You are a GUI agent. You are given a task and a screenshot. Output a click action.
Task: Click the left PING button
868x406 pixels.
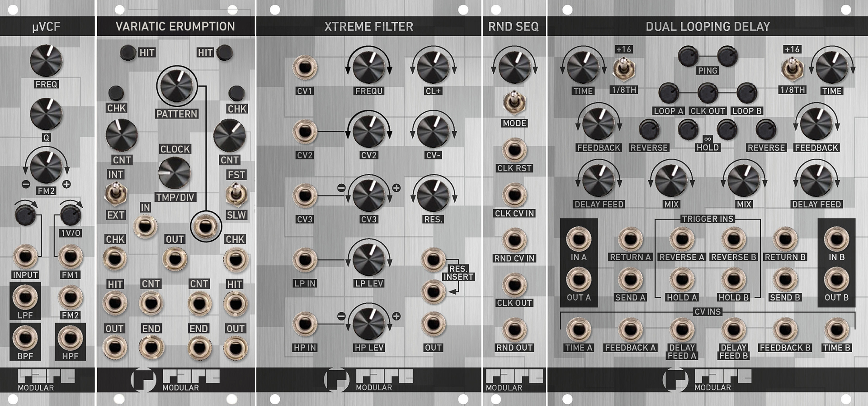click(x=689, y=56)
